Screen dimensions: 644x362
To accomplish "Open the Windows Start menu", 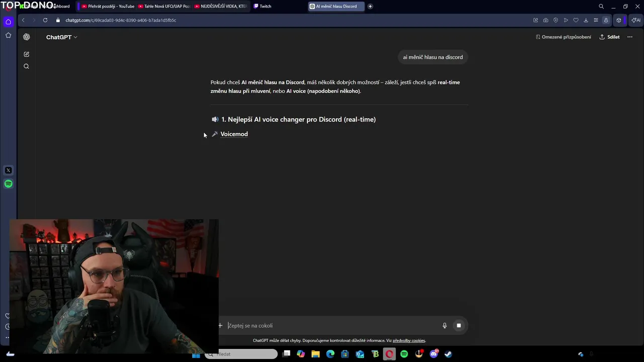I will point(196,354).
